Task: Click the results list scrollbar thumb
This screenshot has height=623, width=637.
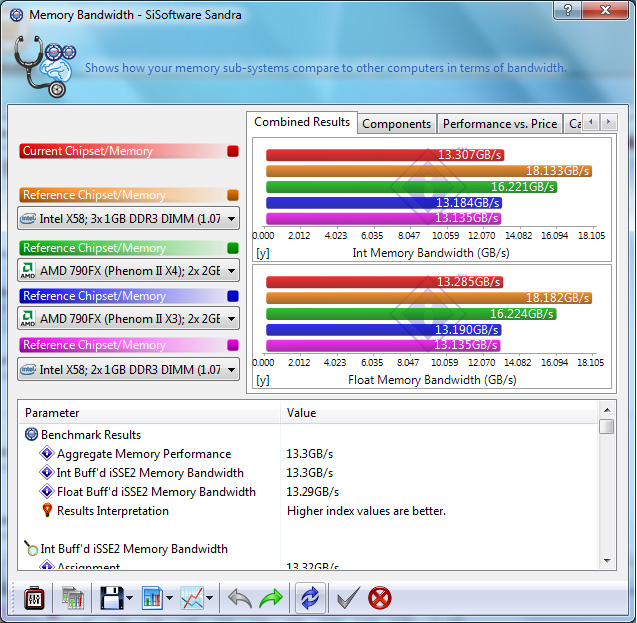Action: [607, 426]
